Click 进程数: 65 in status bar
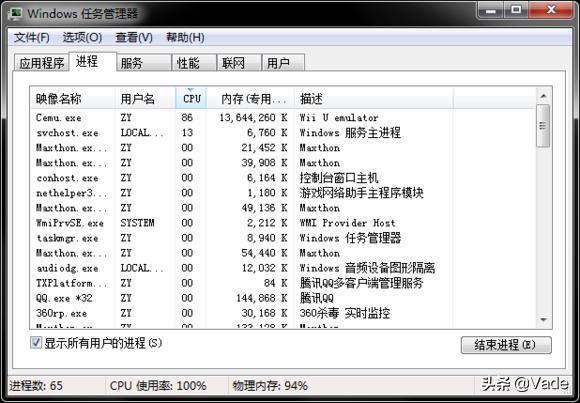The height and width of the screenshot is (403, 580). (36, 386)
